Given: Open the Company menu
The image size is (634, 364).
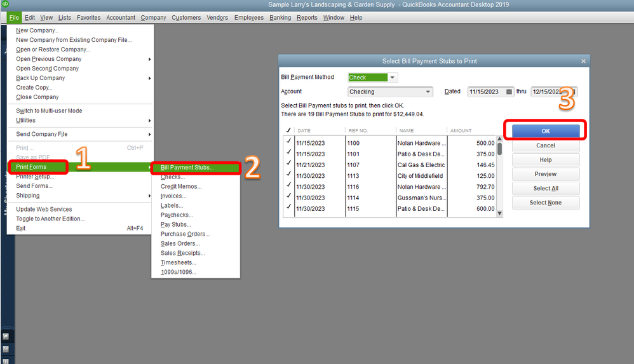Looking at the screenshot, I should click(x=153, y=18).
